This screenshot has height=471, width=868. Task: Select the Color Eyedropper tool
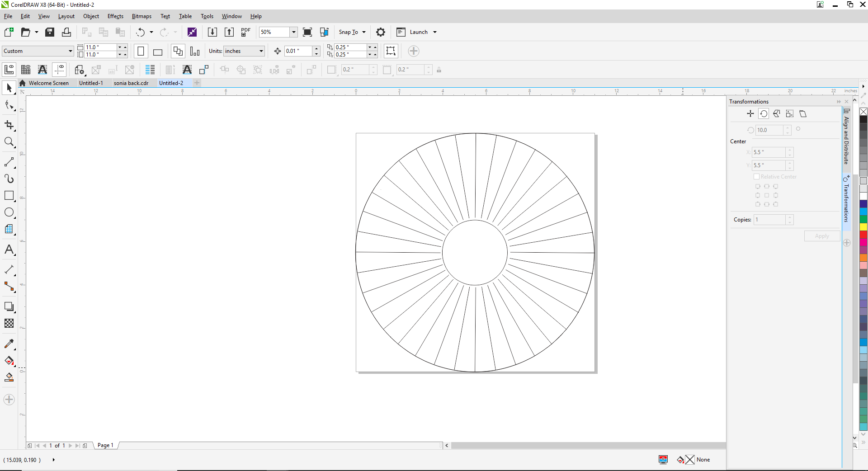click(x=9, y=344)
